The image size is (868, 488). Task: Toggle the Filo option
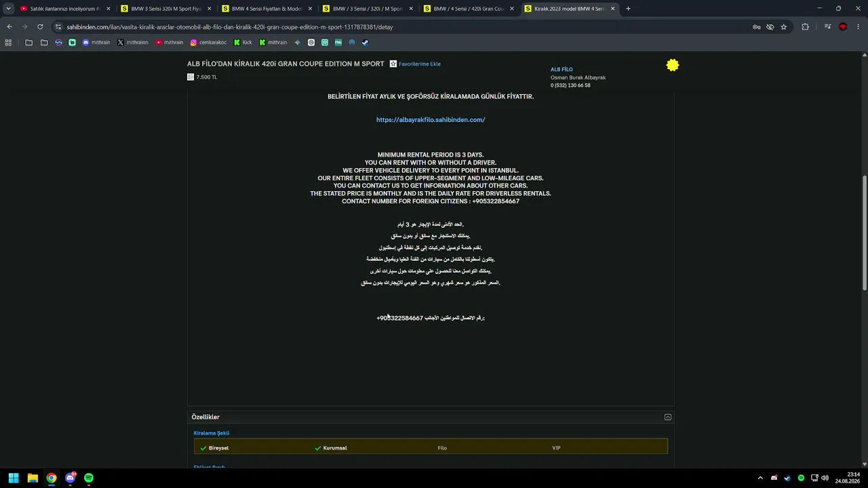point(442,448)
